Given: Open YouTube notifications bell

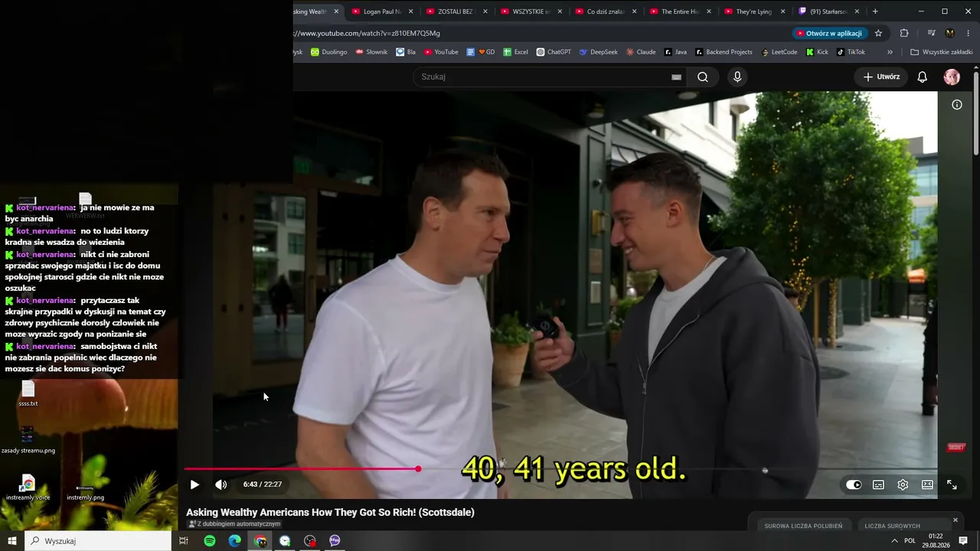Looking at the screenshot, I should [x=923, y=77].
